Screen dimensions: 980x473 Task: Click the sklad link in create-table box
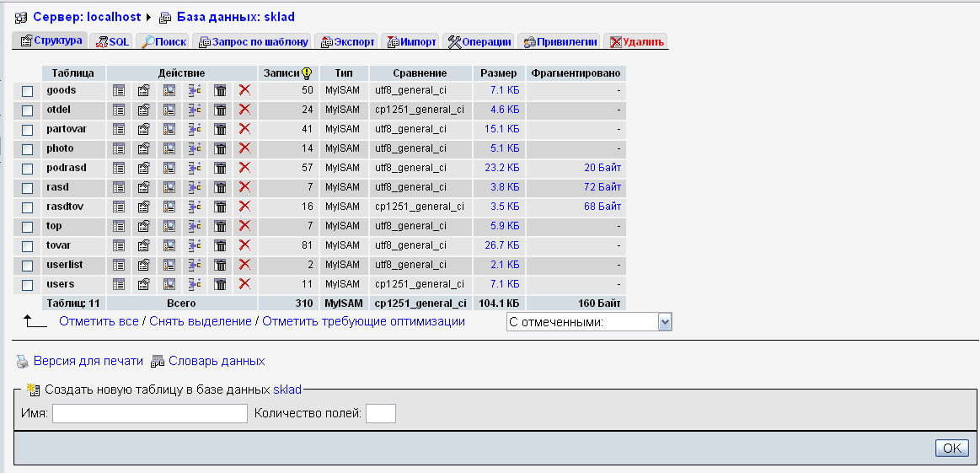[287, 390]
